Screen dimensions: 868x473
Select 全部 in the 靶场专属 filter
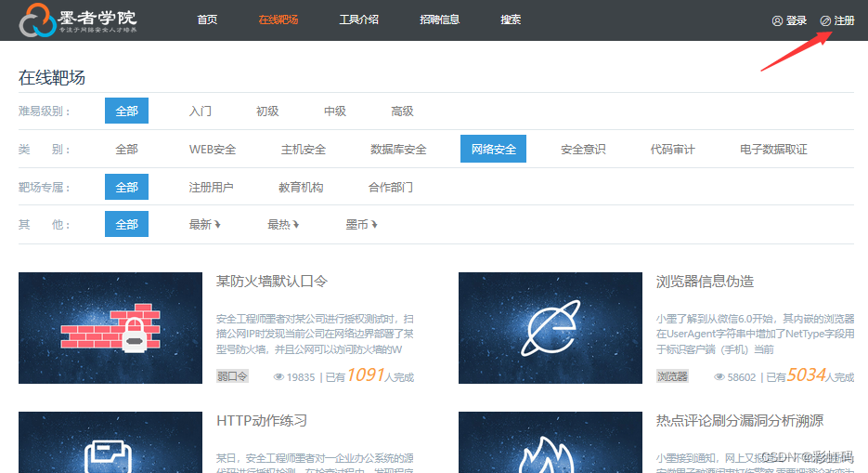pyautogui.click(x=127, y=187)
